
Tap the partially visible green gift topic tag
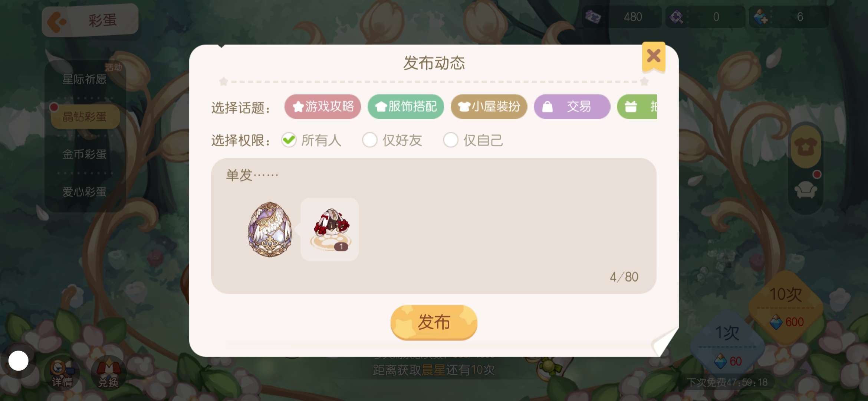[x=637, y=107]
